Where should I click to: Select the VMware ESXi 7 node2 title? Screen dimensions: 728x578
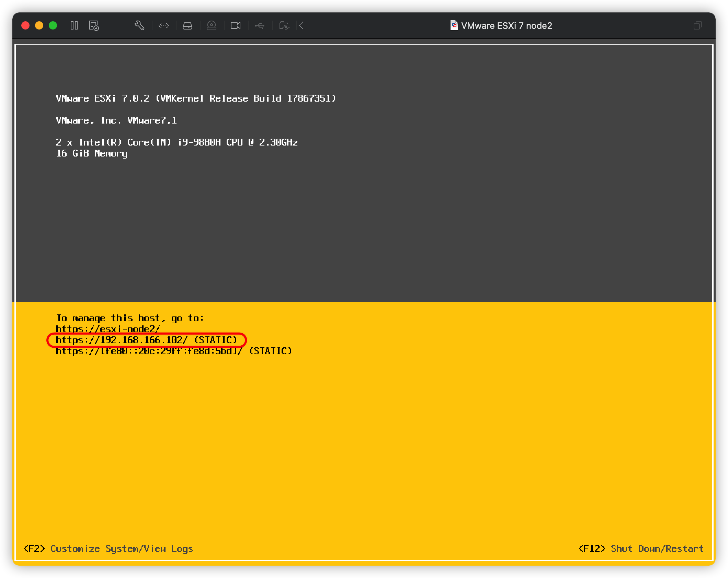click(x=507, y=26)
